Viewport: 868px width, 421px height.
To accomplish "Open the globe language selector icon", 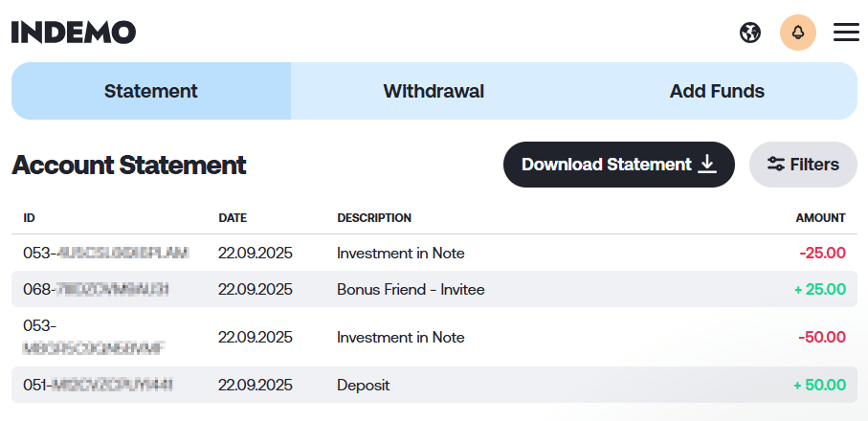I will pos(750,33).
